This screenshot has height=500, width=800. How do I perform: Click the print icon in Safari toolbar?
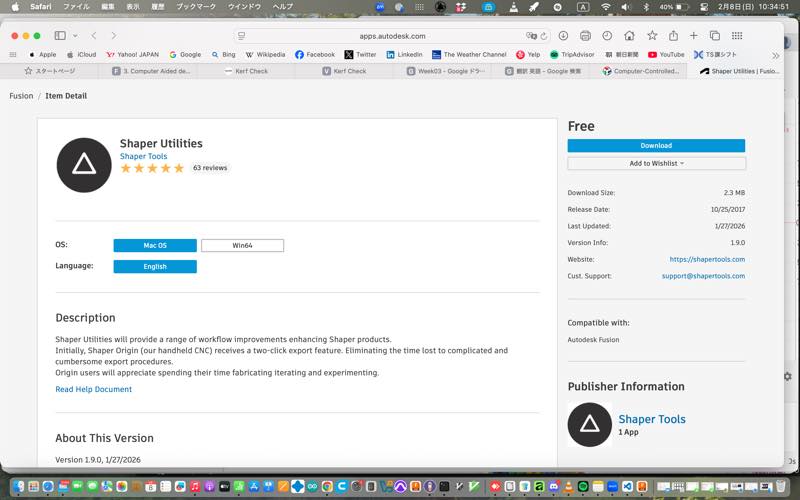pyautogui.click(x=585, y=36)
